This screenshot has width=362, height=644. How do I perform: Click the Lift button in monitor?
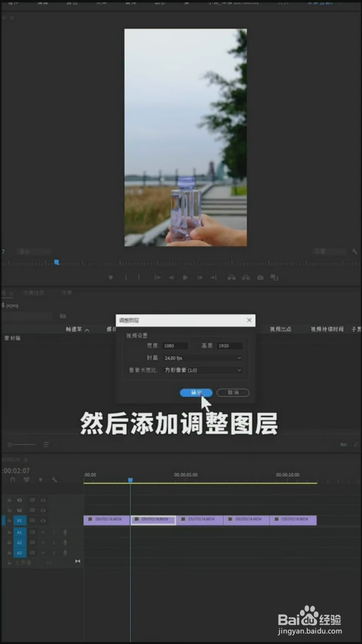(x=231, y=277)
